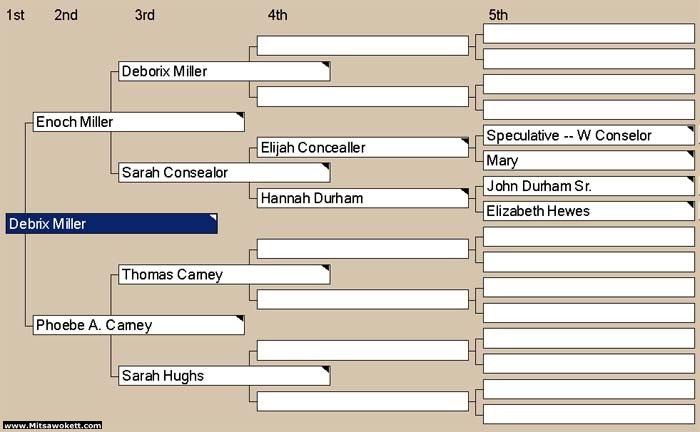700x432 pixels.
Task: Click the Deborix Miller ancestor box
Action: pos(224,71)
